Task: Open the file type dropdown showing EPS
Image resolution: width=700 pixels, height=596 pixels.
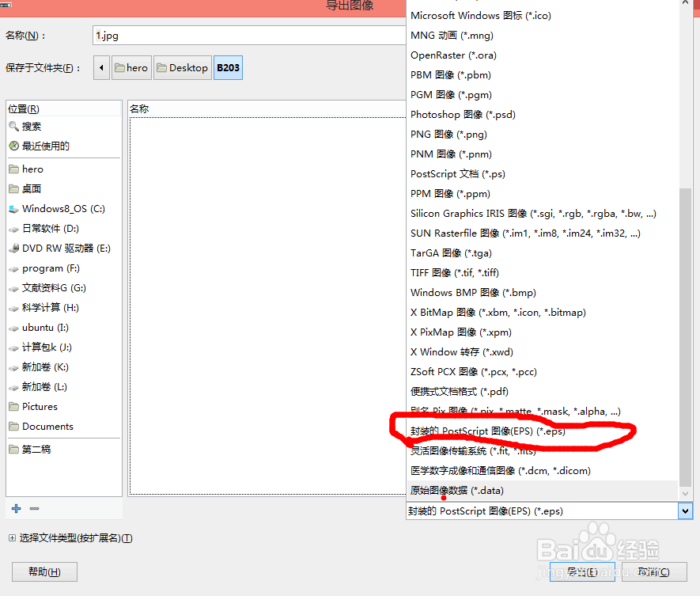Action: pos(685,511)
